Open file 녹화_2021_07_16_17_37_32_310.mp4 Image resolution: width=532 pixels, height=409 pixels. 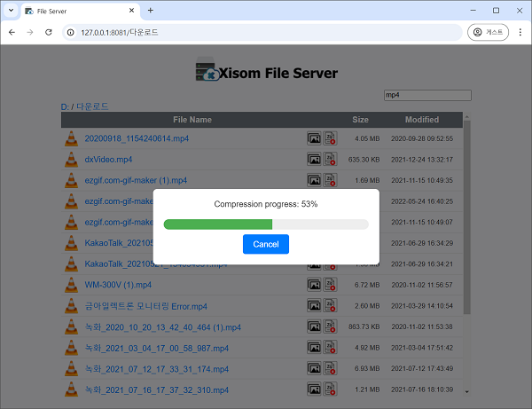click(156, 389)
